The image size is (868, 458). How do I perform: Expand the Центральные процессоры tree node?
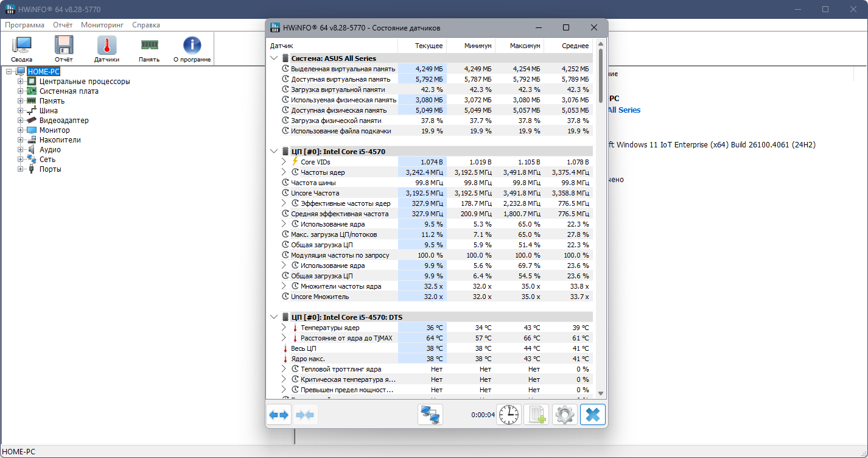pos(21,82)
